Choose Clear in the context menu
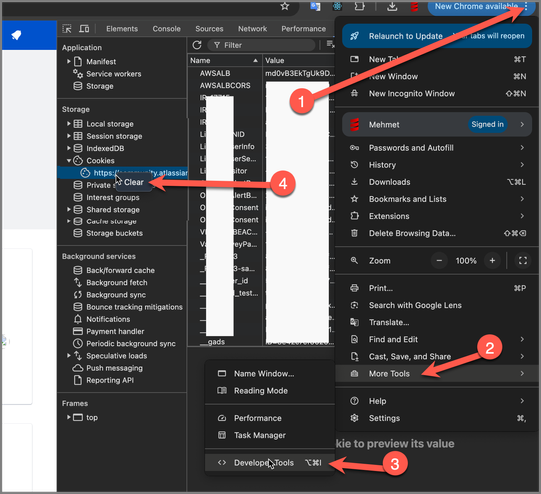This screenshot has width=541, height=494. click(x=134, y=182)
